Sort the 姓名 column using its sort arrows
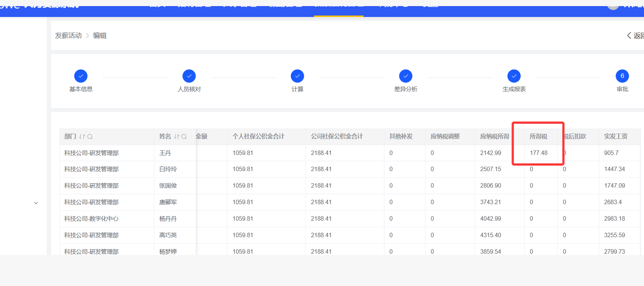The height and width of the screenshot is (286, 644). coord(176,137)
